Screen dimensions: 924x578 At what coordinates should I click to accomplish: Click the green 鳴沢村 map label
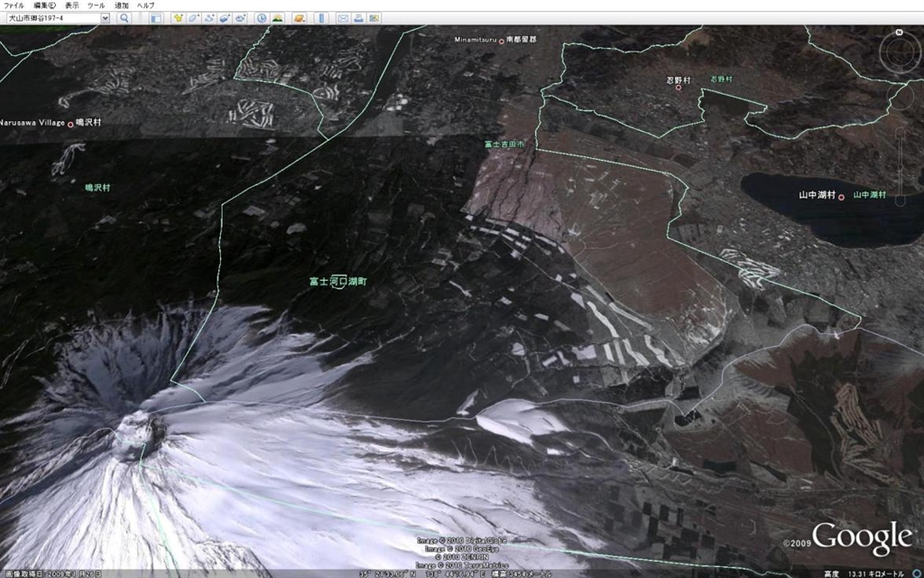click(x=97, y=188)
